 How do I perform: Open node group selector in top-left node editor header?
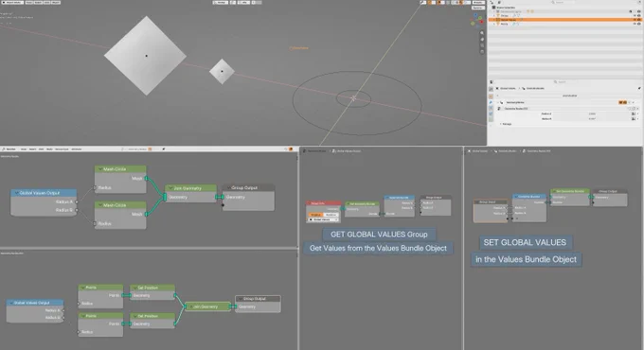tap(137, 149)
